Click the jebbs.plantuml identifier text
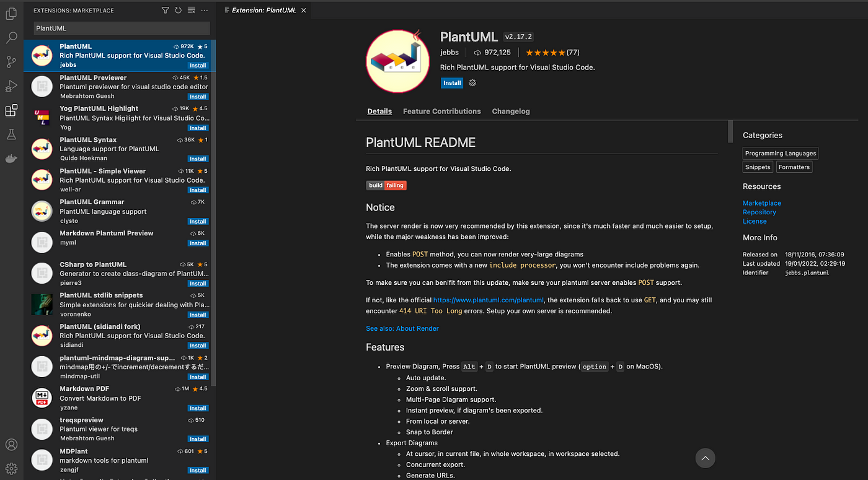 coord(807,273)
